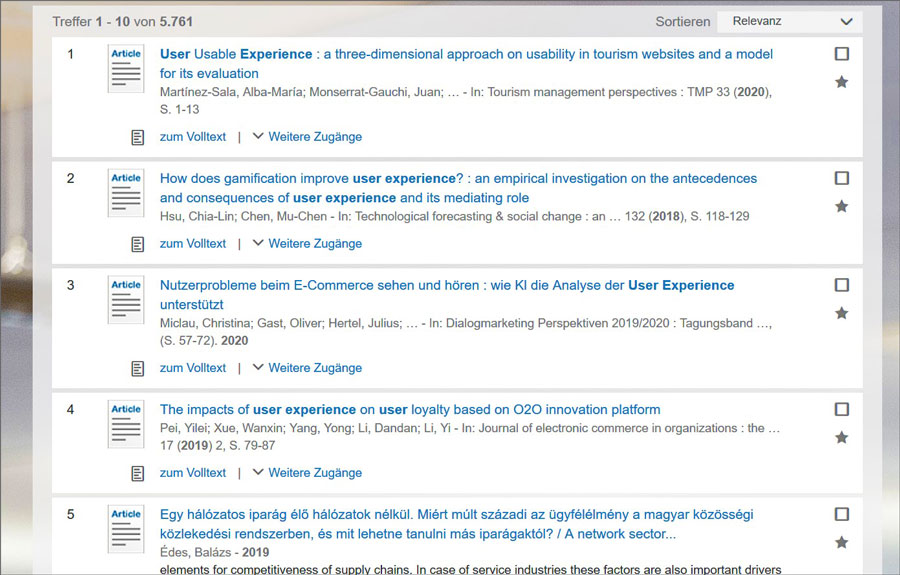Tick the checkbox for result 1
This screenshot has height=575, width=900.
[x=841, y=54]
